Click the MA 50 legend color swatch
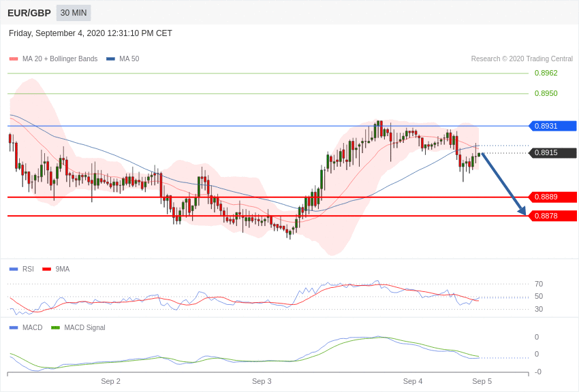 point(110,59)
